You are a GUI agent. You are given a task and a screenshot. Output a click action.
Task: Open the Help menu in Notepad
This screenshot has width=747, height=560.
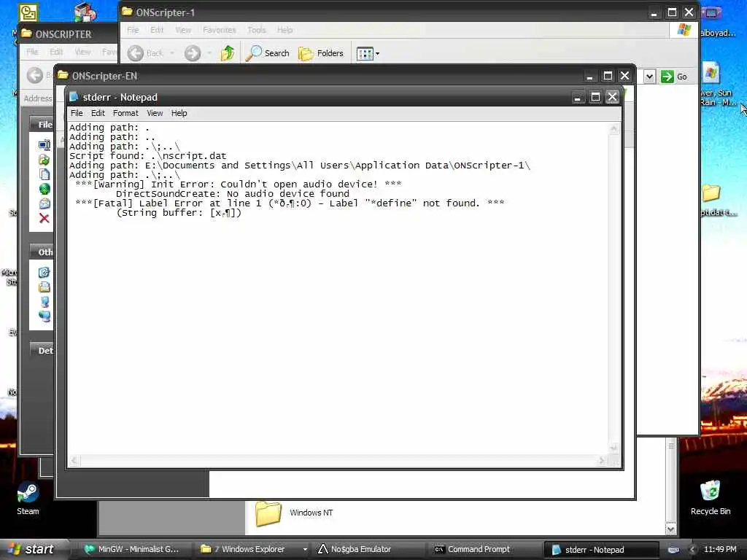[179, 113]
